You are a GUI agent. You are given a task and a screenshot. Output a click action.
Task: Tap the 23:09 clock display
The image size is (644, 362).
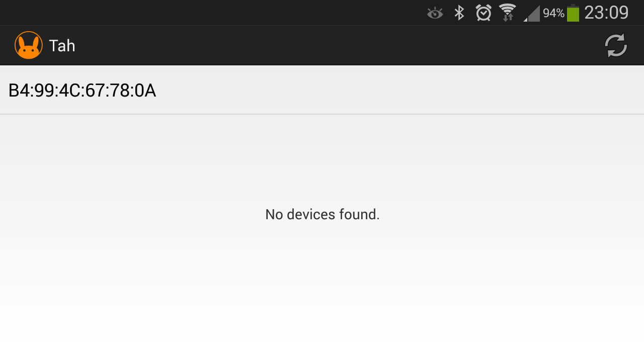point(606,13)
